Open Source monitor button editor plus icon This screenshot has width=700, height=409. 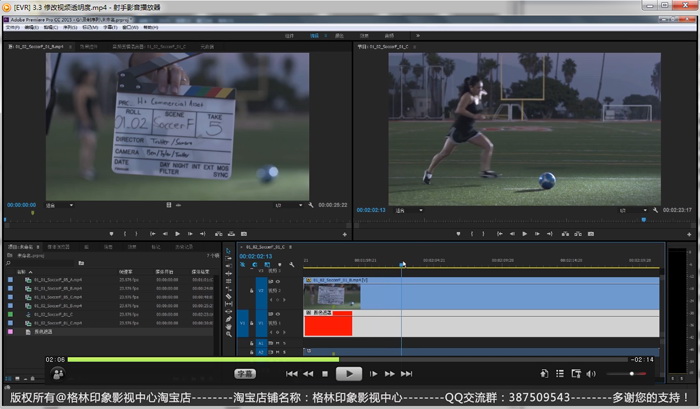(344, 234)
